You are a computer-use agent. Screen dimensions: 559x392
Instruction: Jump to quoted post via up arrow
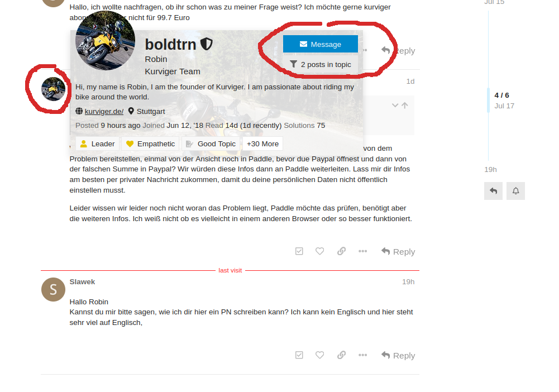click(405, 106)
